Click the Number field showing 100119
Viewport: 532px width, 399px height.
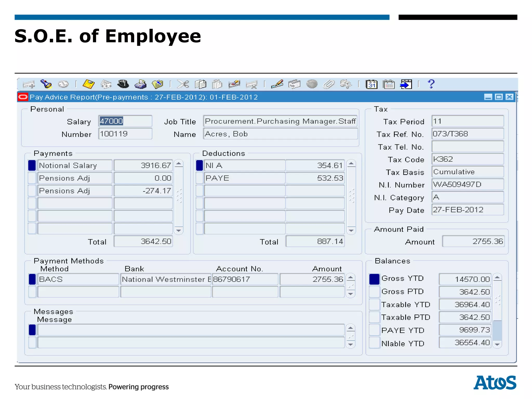pyautogui.click(x=125, y=134)
